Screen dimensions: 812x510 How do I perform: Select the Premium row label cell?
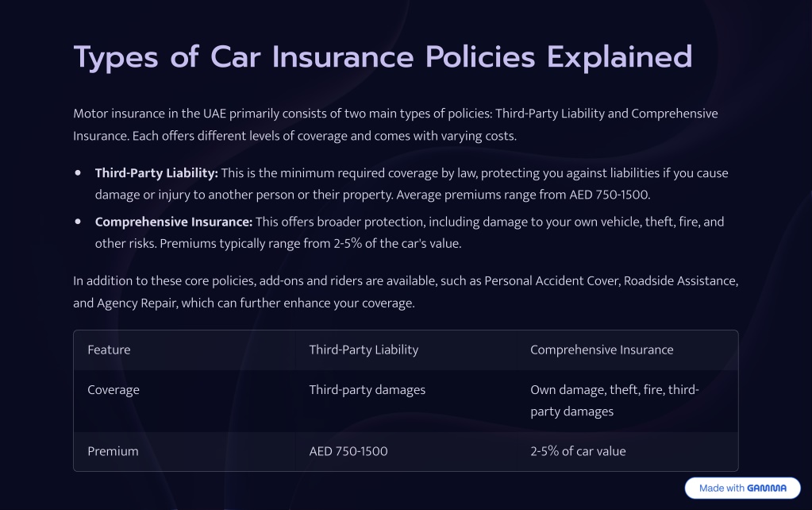184,451
